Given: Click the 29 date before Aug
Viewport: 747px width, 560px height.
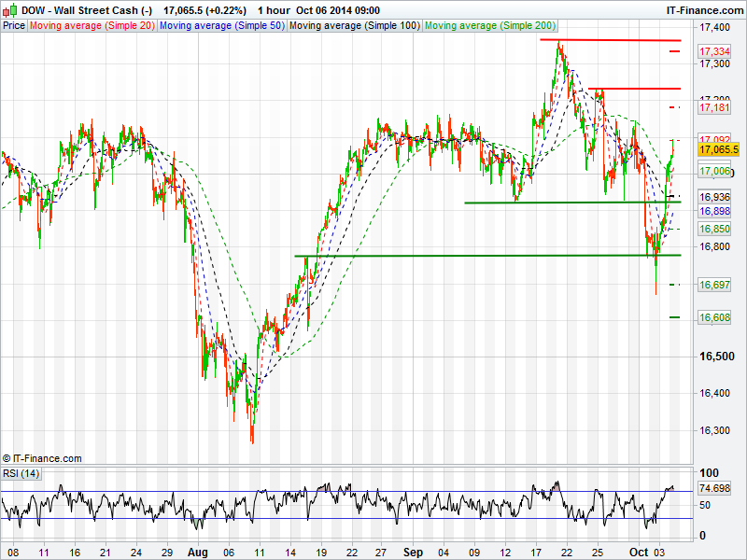Looking at the screenshot, I should pos(167,553).
